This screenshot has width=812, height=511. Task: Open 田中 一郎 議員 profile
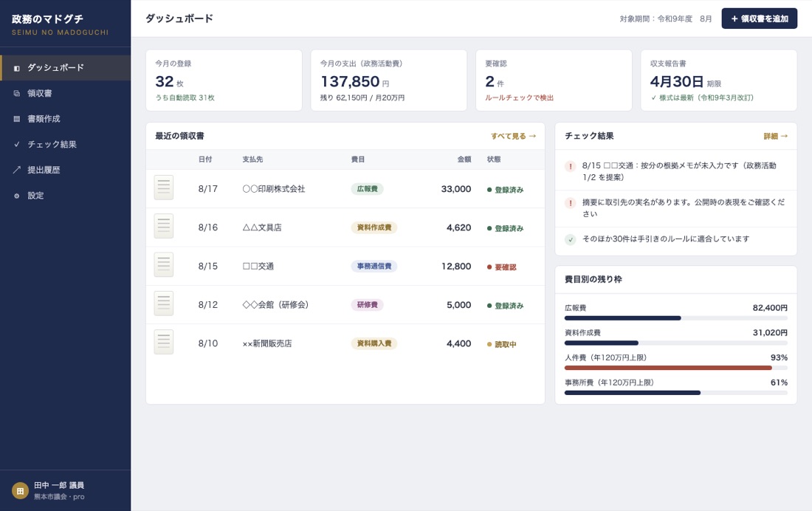(65, 491)
